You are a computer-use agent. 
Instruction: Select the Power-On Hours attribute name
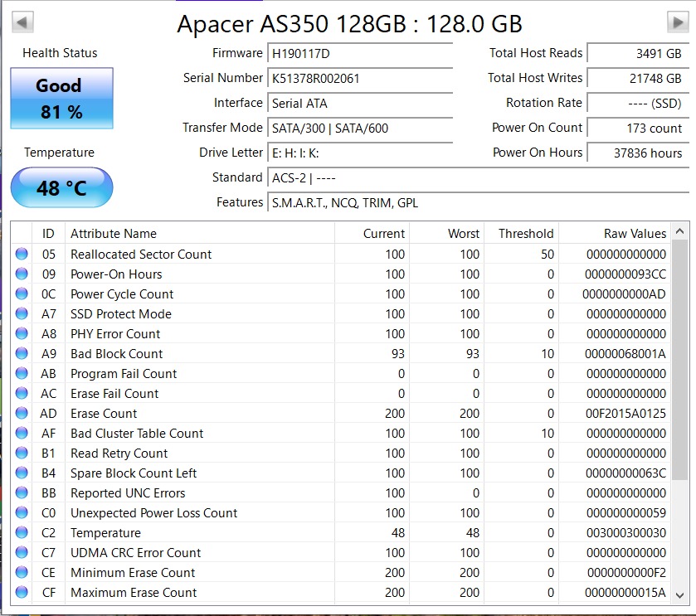[x=116, y=274]
